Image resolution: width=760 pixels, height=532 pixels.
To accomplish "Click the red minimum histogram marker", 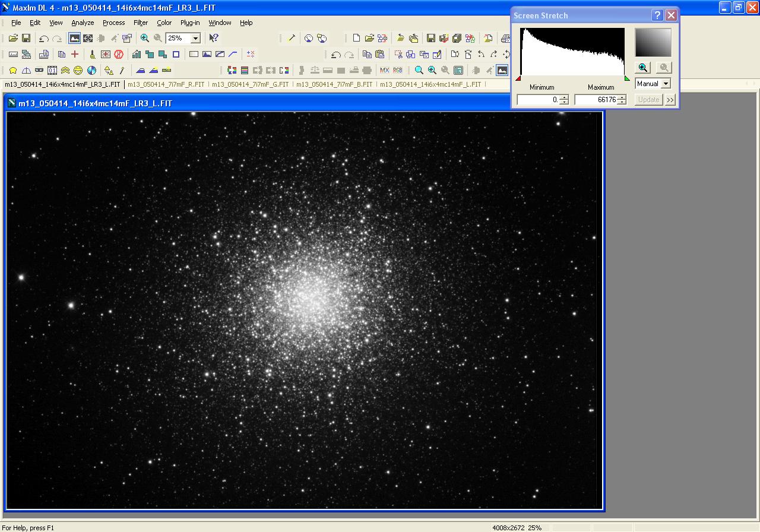I will pos(518,78).
